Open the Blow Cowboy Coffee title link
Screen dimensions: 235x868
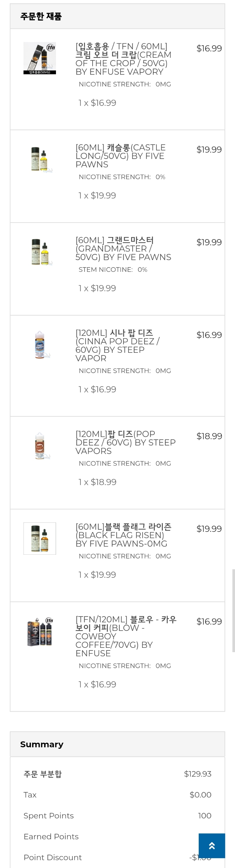point(125,636)
